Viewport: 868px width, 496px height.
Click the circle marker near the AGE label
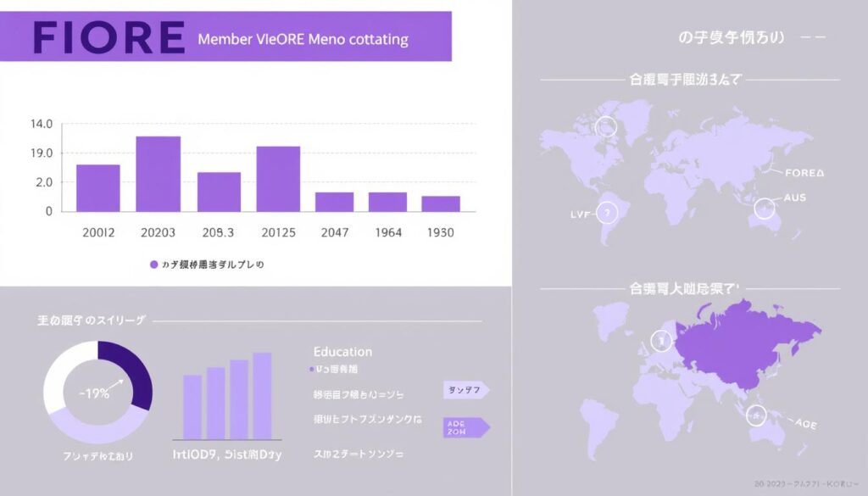pos(756,415)
